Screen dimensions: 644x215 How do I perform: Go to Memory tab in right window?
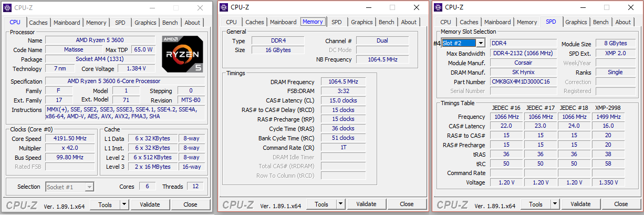click(527, 22)
